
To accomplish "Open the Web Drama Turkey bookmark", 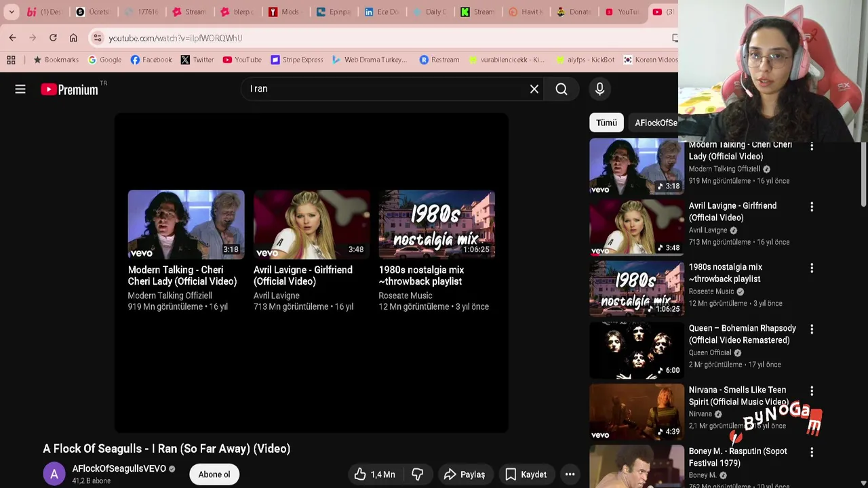I will 370,60.
